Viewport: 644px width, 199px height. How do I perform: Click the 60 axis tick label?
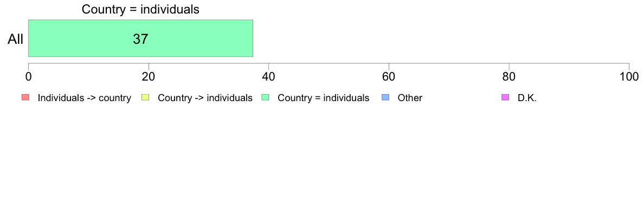click(389, 77)
